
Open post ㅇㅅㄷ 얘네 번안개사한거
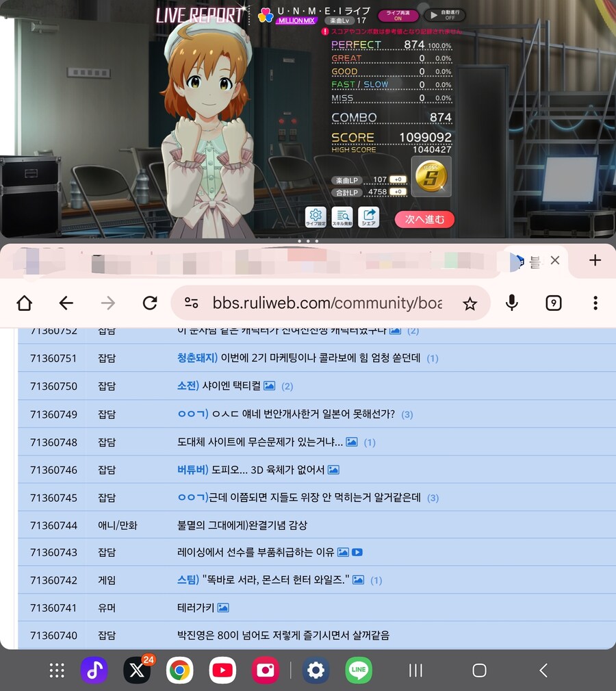click(286, 414)
